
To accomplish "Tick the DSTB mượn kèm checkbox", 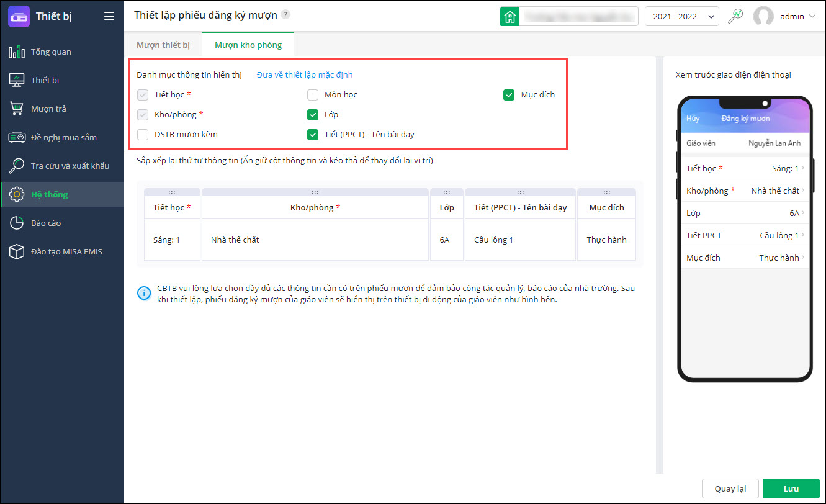I will (x=143, y=134).
